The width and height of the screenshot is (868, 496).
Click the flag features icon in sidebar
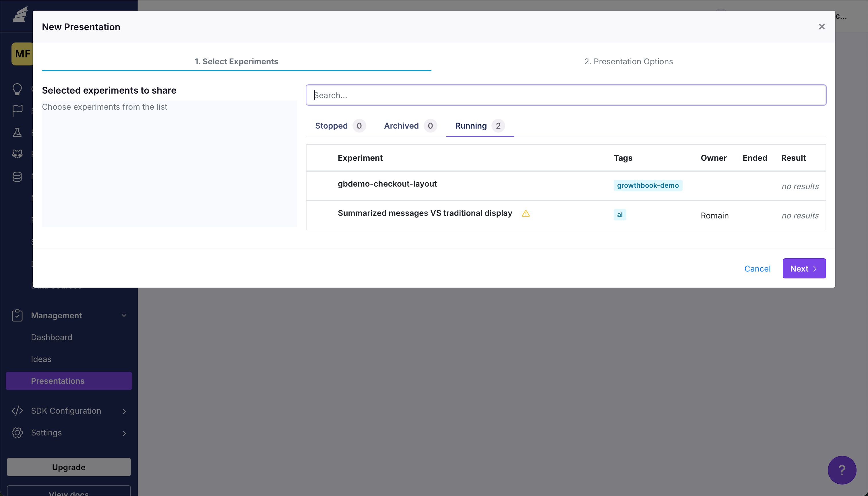17,111
